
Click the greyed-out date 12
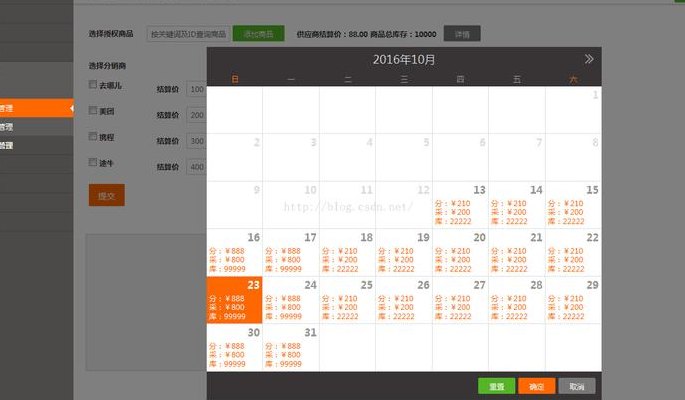(x=404, y=205)
